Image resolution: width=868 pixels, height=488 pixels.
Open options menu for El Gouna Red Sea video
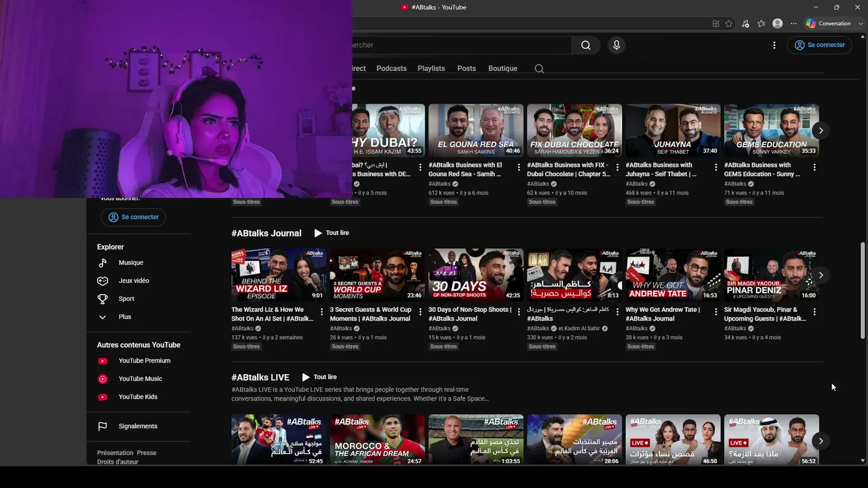click(519, 167)
